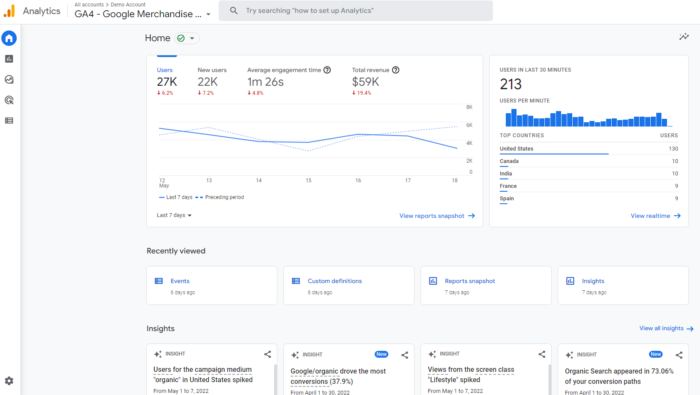Click Demo Account breadcrumb
700x395 pixels.
pyautogui.click(x=128, y=4)
